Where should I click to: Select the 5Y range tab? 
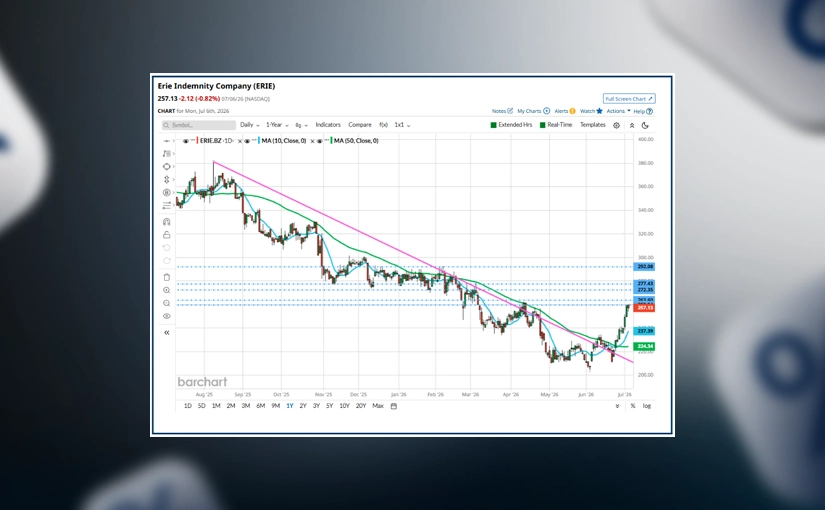329,406
